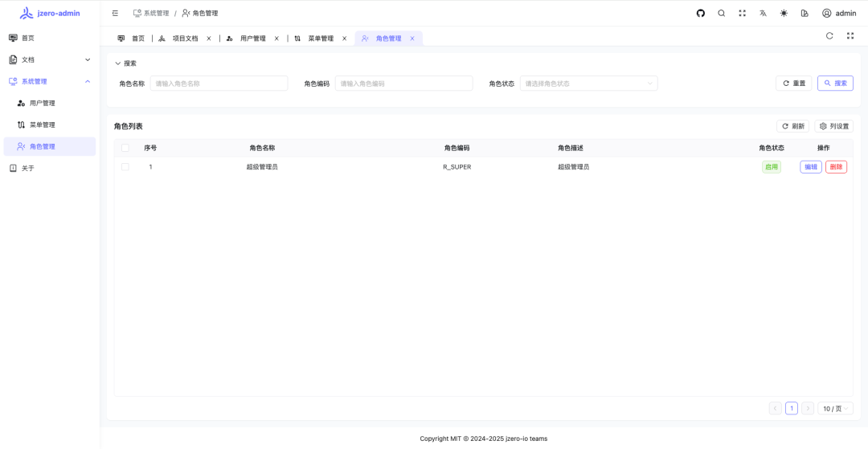Maximize content using tab bar expand icon
Viewport: 868px width, 449px height.
[850, 36]
